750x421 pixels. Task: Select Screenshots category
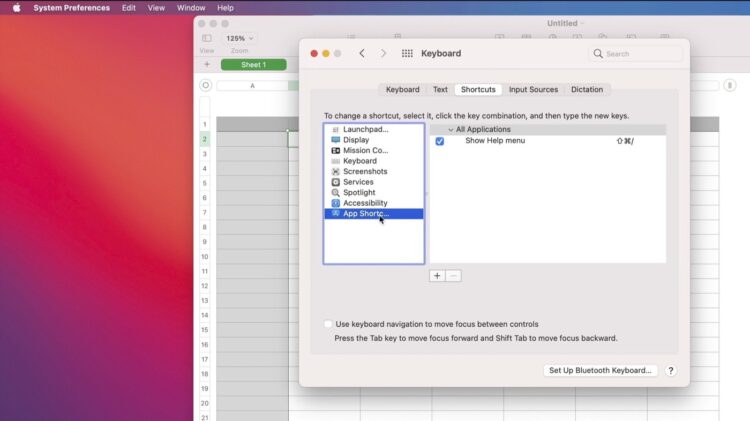click(374, 171)
